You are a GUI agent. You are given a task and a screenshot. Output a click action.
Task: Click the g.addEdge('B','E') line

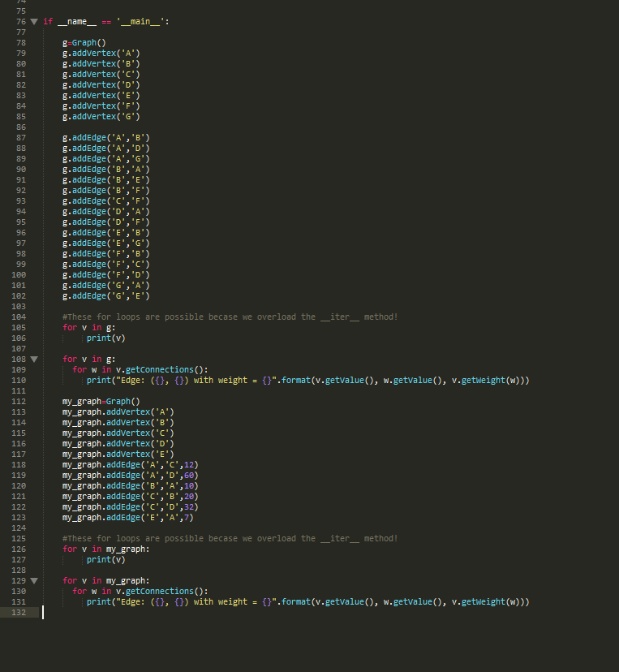click(105, 180)
